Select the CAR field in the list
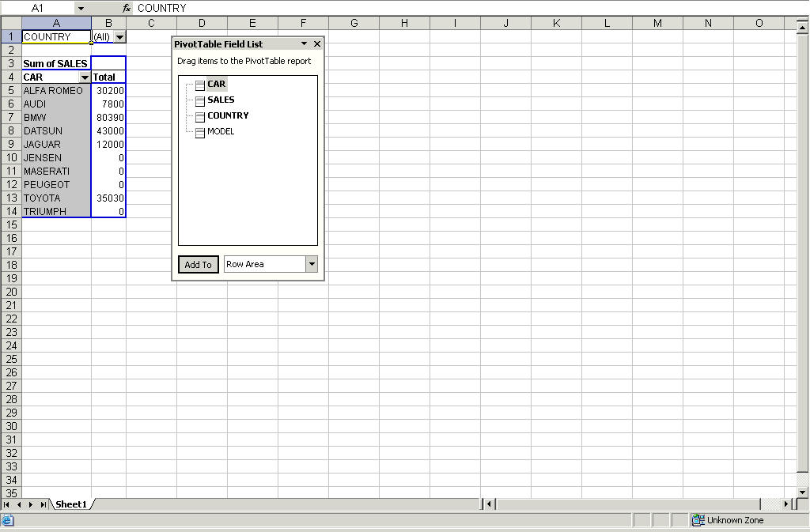This screenshot has height=532, width=810. (217, 84)
